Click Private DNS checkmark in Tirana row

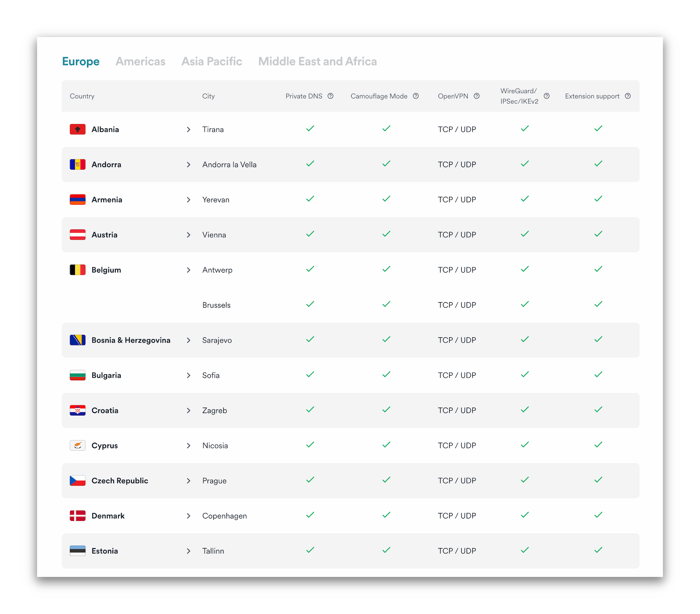pos(310,128)
